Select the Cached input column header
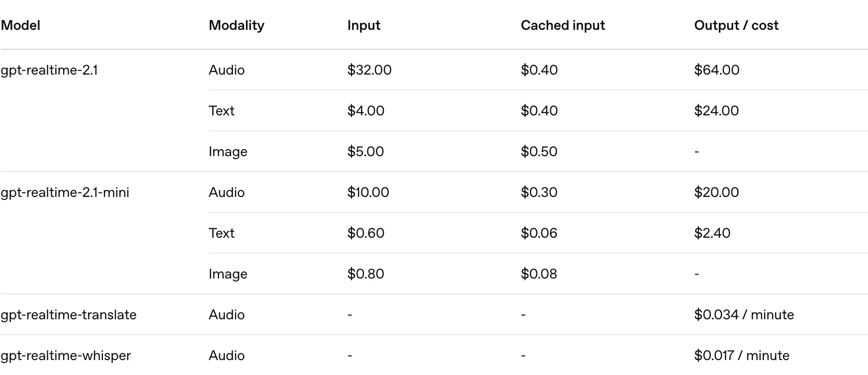This screenshot has width=868, height=375. point(563,25)
